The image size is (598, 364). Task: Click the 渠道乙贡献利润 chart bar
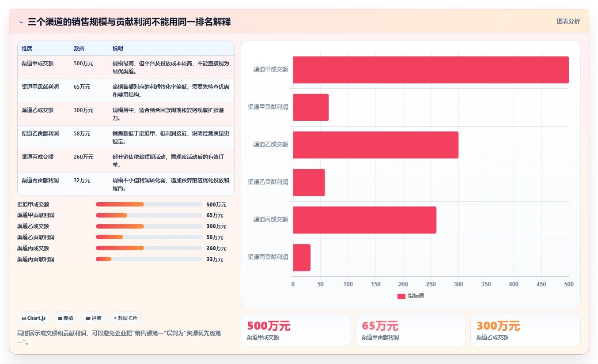click(309, 182)
